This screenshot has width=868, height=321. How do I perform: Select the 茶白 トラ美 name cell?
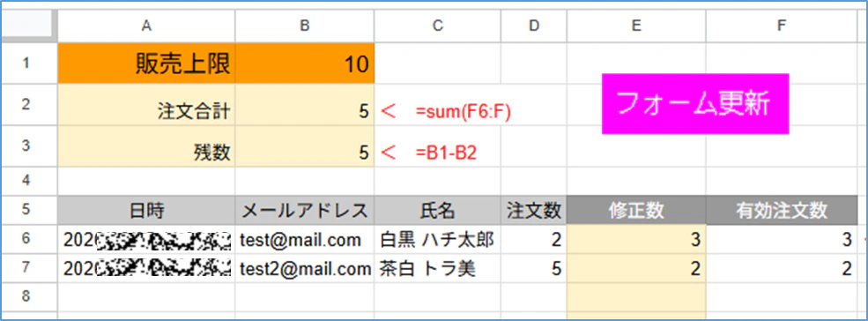coord(438,268)
